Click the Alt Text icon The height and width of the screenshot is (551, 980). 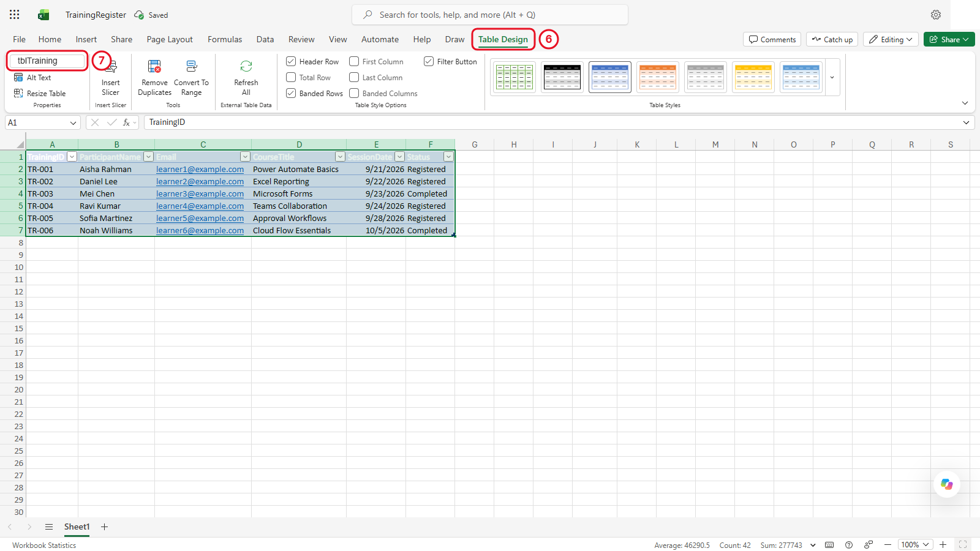click(18, 78)
